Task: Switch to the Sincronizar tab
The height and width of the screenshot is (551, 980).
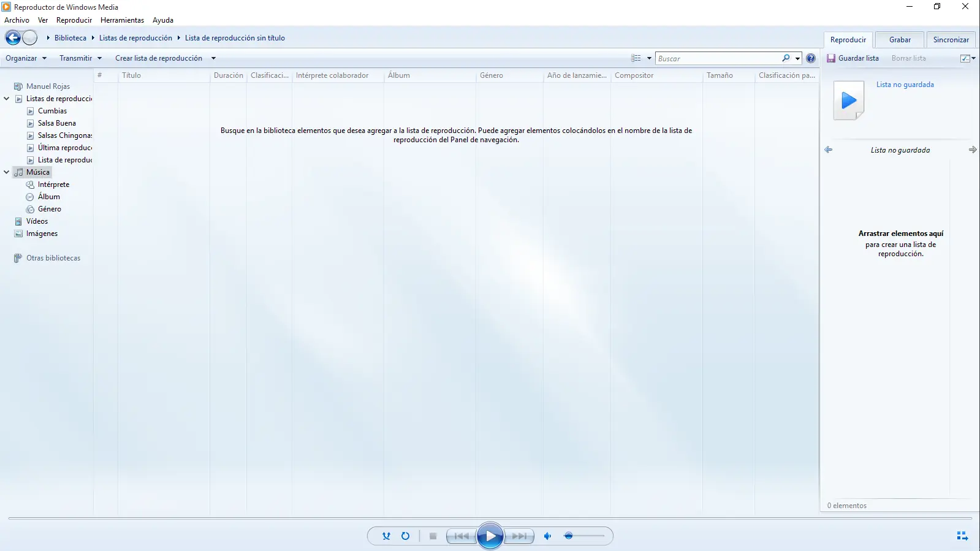Action: pos(951,40)
